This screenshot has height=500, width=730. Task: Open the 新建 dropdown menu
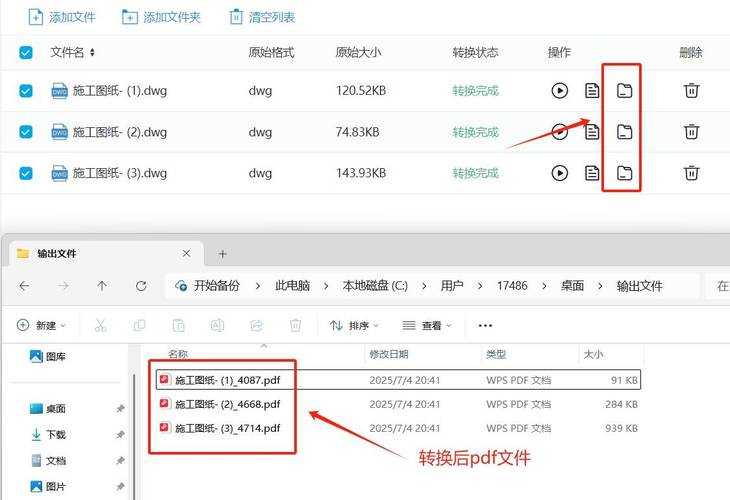pyautogui.click(x=42, y=325)
